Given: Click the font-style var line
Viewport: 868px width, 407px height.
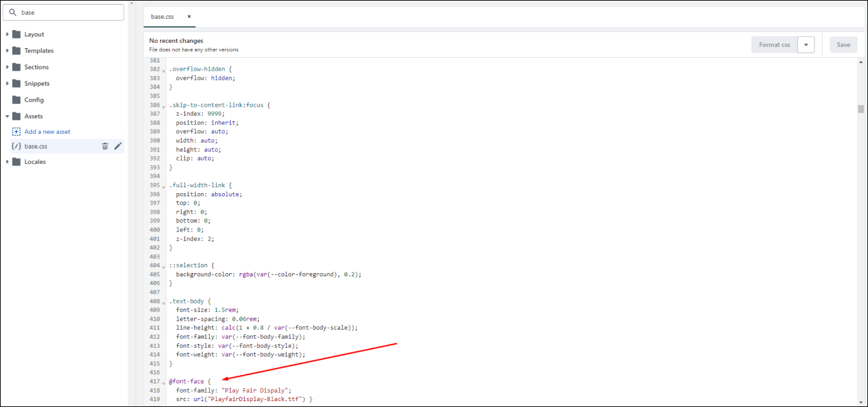Looking at the screenshot, I should tap(237, 346).
